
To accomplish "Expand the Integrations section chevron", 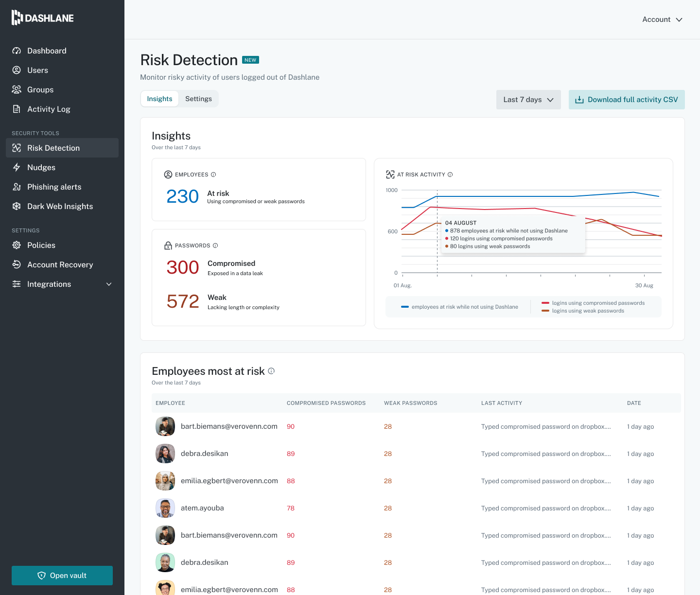I will [x=109, y=284].
